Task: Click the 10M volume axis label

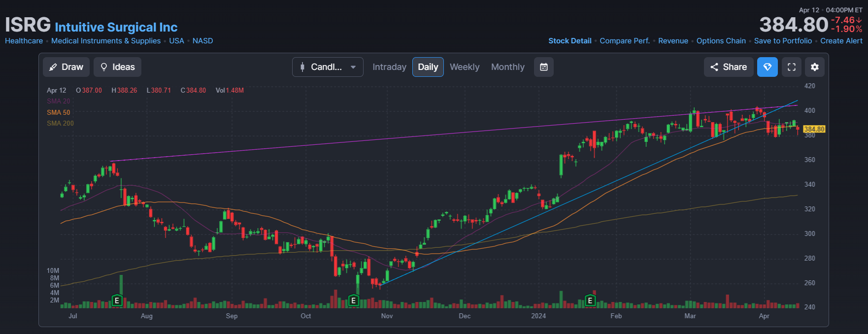Action: coord(53,271)
